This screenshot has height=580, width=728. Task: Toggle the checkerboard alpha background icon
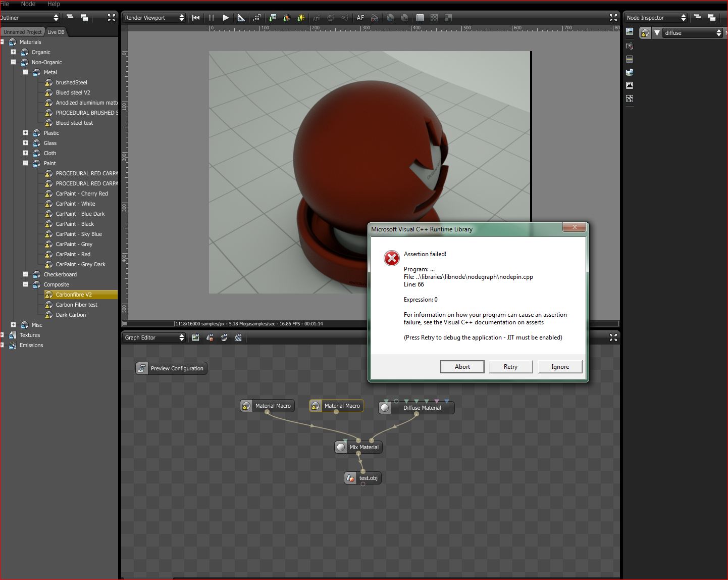[x=434, y=18]
